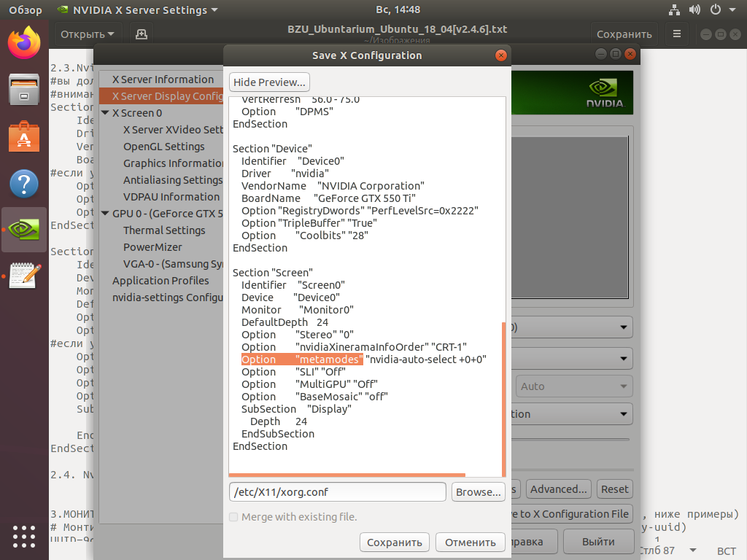Click the Advanced button
The height and width of the screenshot is (560, 747).
click(558, 489)
